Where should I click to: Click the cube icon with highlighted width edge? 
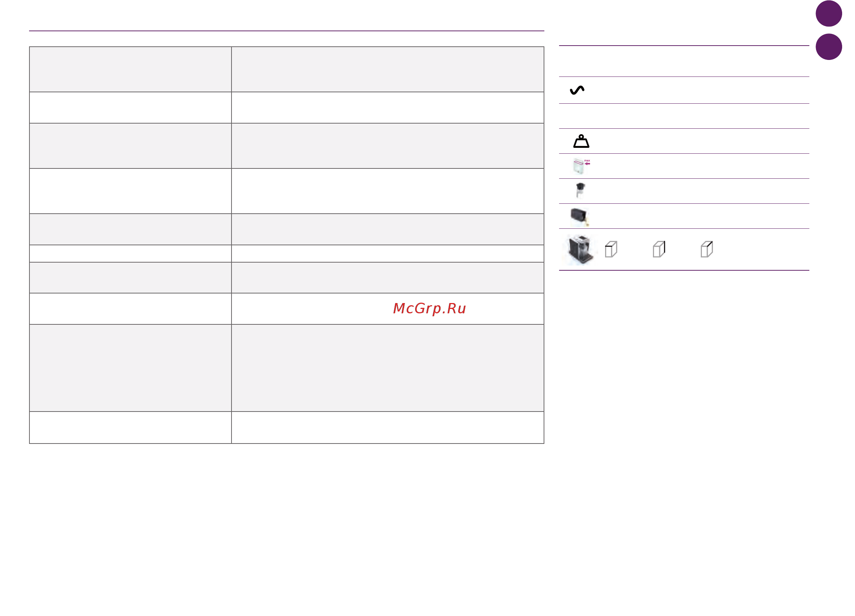pyautogui.click(x=611, y=249)
